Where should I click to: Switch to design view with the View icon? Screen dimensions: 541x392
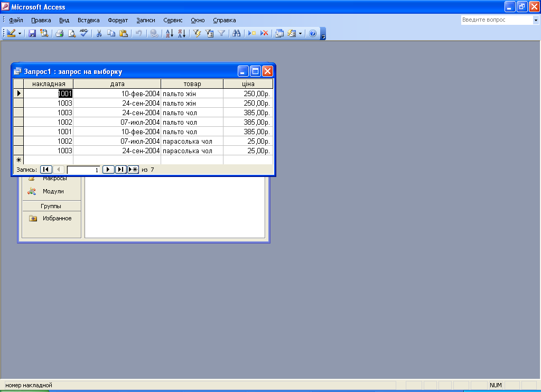(11, 33)
